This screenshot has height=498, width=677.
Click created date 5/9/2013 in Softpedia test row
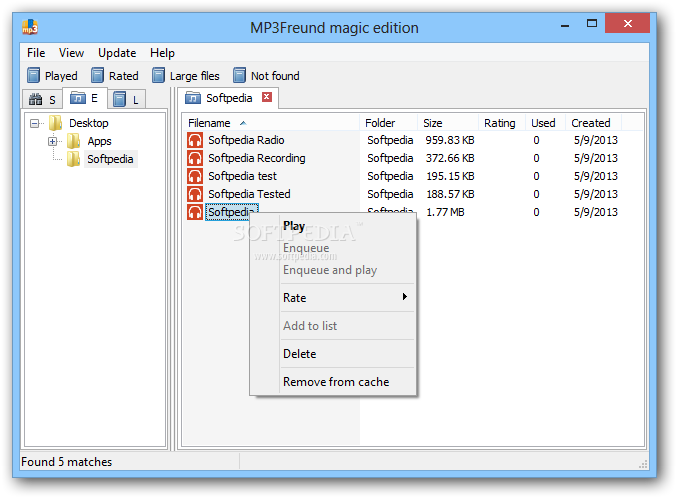595,176
